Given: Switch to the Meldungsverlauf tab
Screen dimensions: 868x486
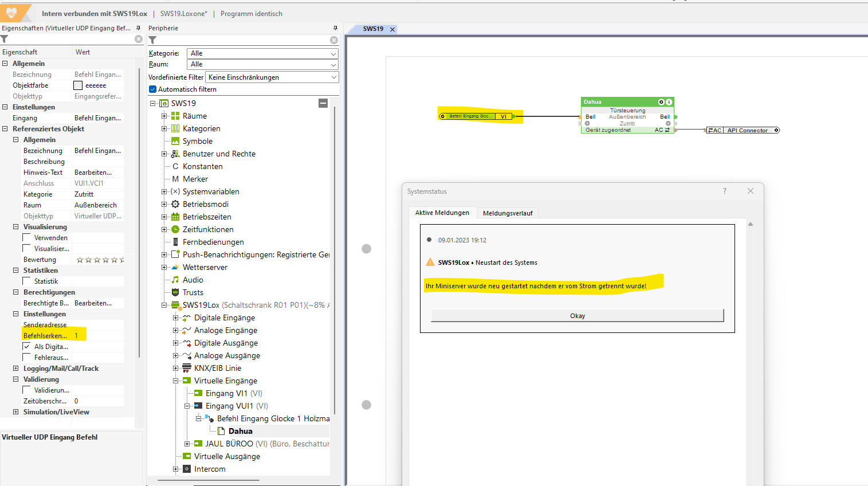Looking at the screenshot, I should 508,213.
